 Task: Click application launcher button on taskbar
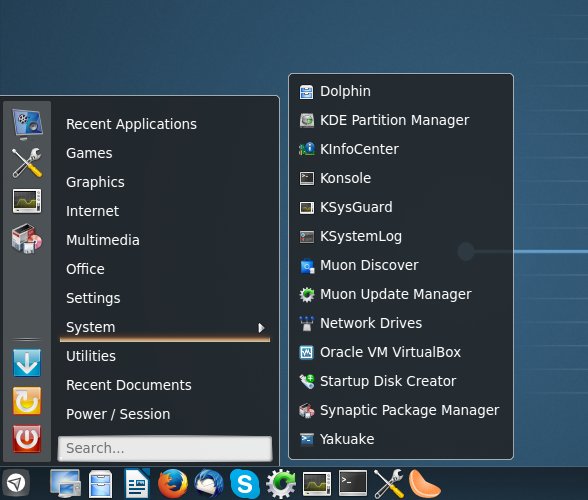(16, 483)
